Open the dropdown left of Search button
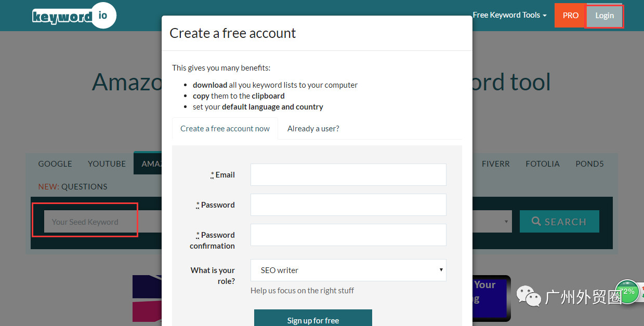This screenshot has width=644, height=326. coord(493,222)
